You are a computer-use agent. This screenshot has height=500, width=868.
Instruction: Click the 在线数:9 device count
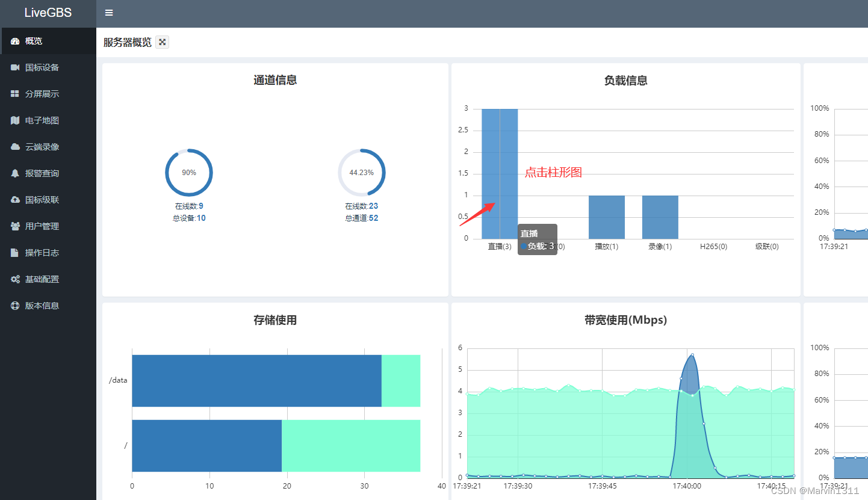tap(189, 206)
